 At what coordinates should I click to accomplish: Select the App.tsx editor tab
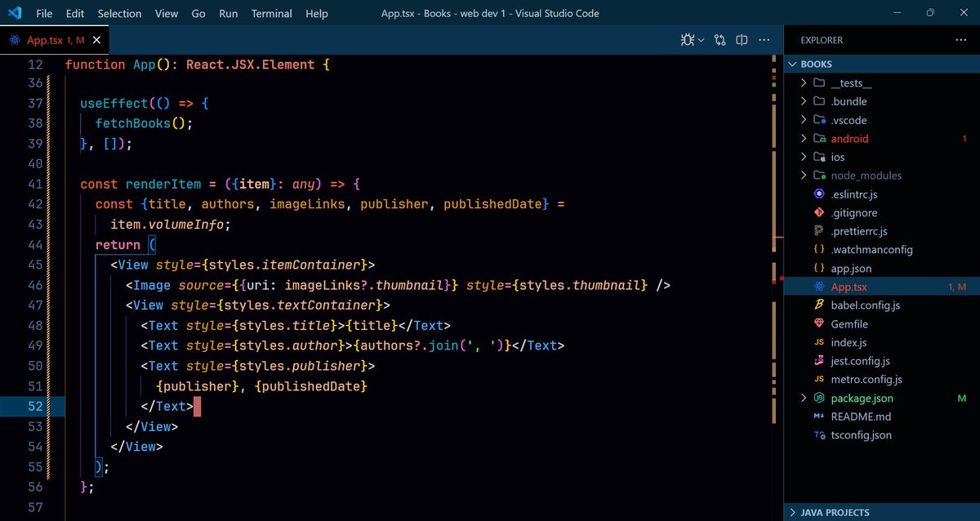point(54,40)
